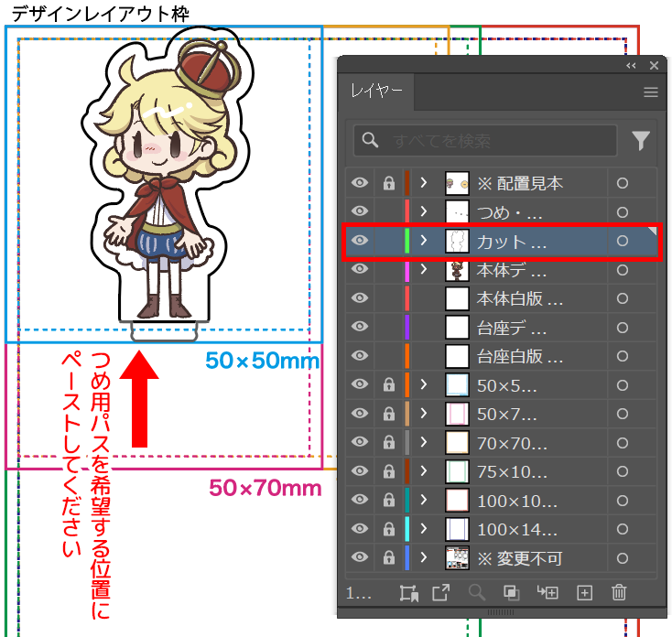Expand the 本体デ layer contents
672x637 pixels.
click(x=424, y=269)
